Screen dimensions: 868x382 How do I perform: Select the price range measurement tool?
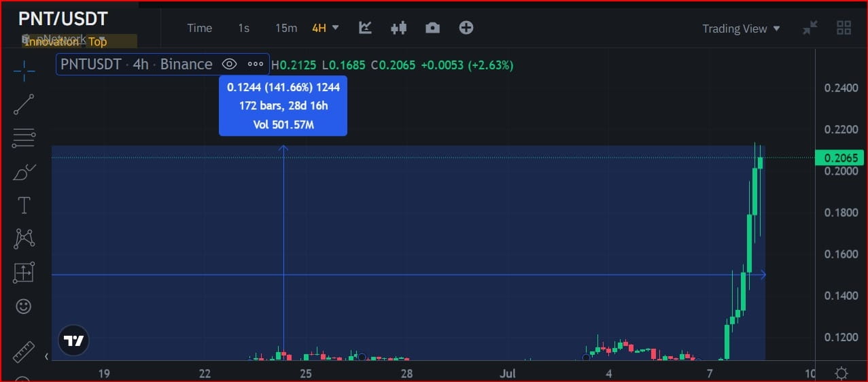pos(24,273)
